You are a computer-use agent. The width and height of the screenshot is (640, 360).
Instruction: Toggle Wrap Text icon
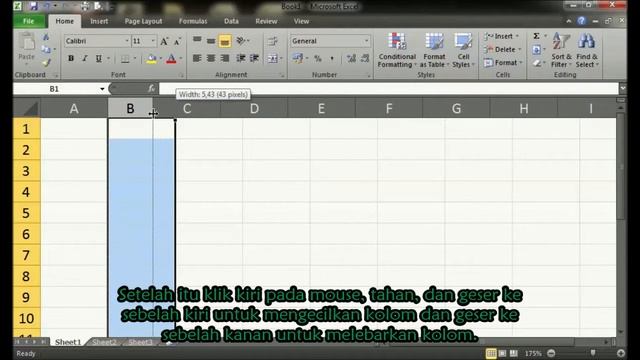[272, 40]
